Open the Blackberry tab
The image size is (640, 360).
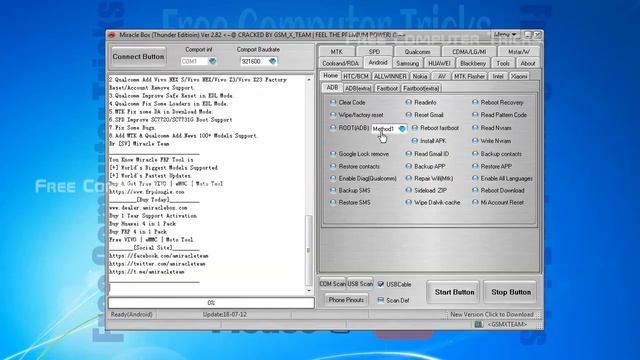pos(473,64)
